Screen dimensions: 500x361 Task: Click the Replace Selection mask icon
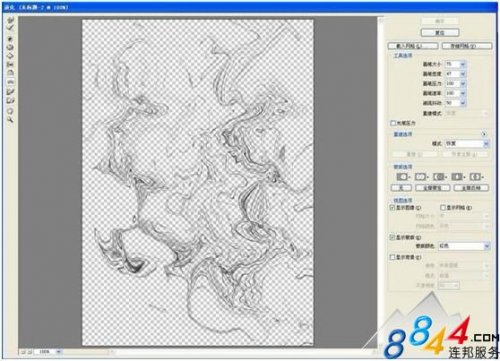(x=403, y=176)
